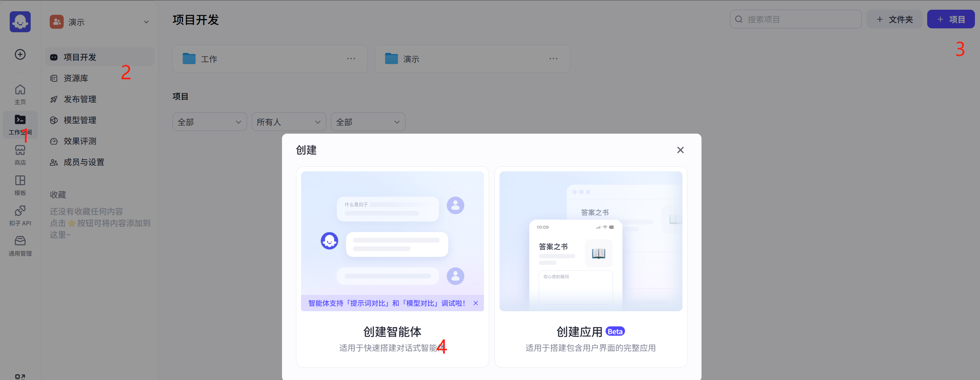
Task: Click the Coze logo icon
Action: pyautogui.click(x=20, y=22)
